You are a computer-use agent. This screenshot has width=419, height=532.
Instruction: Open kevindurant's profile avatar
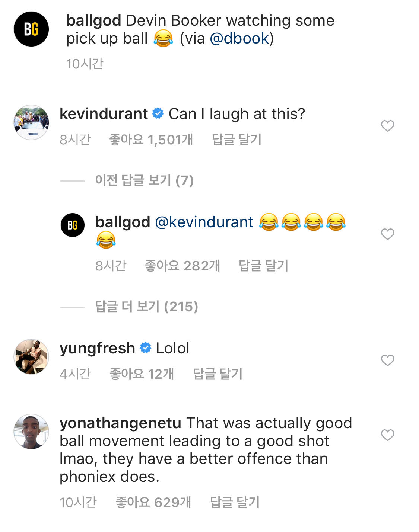[x=31, y=122]
